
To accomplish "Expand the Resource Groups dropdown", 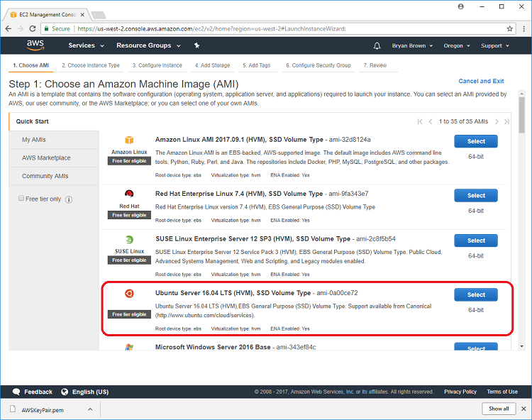I will (148, 45).
